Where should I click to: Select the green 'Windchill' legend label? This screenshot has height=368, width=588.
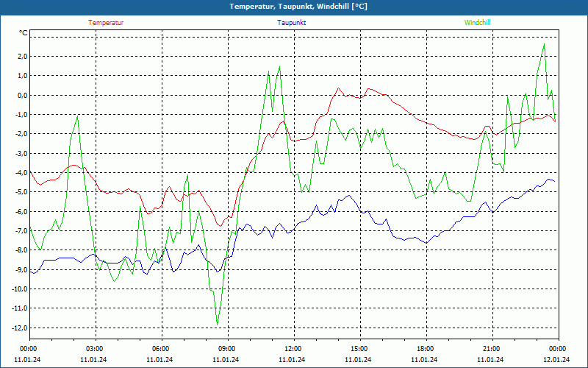(x=477, y=23)
